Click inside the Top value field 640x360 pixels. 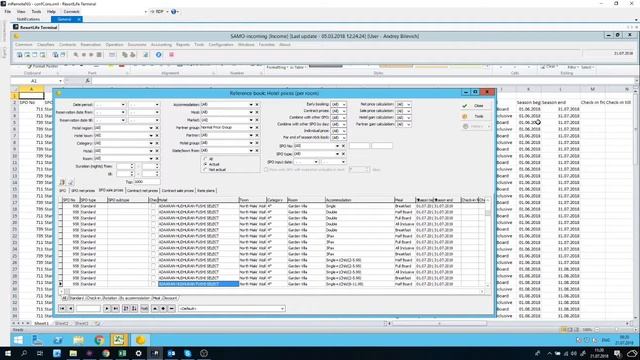tap(147, 182)
